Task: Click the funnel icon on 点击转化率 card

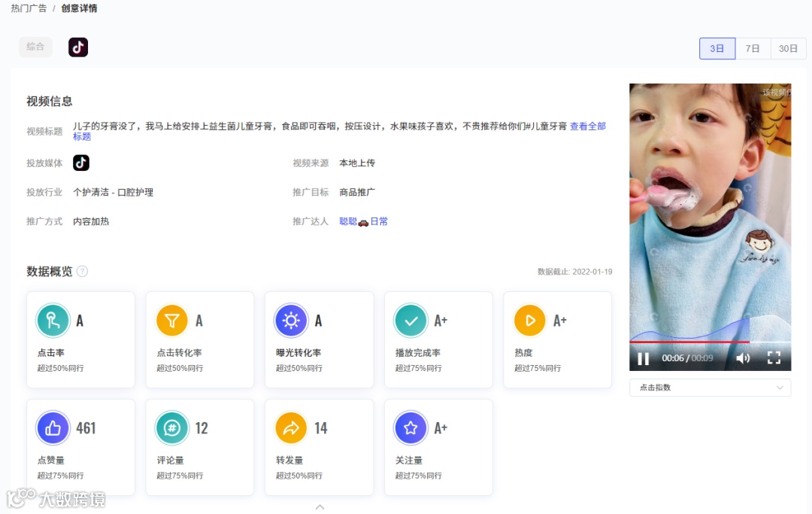Action: click(x=172, y=320)
